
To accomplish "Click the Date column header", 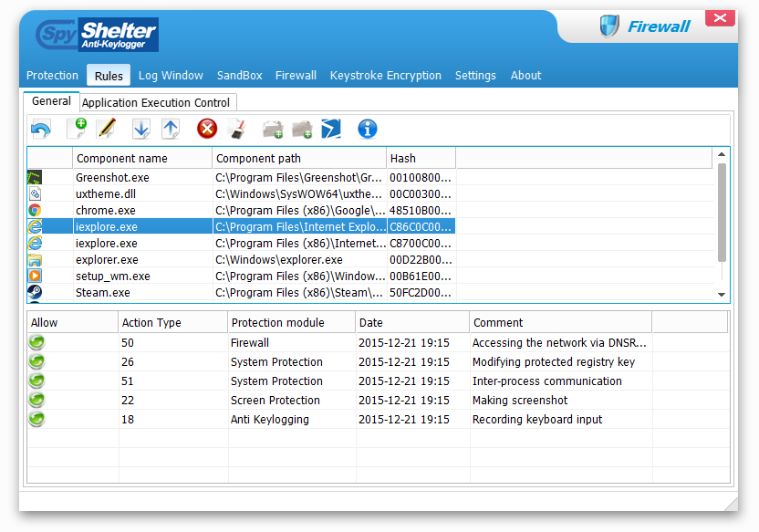I will [412, 322].
